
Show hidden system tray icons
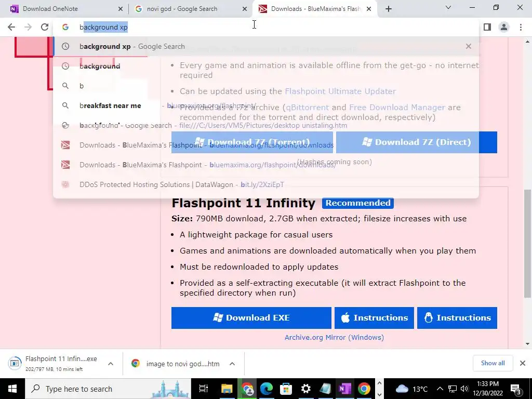click(440, 389)
